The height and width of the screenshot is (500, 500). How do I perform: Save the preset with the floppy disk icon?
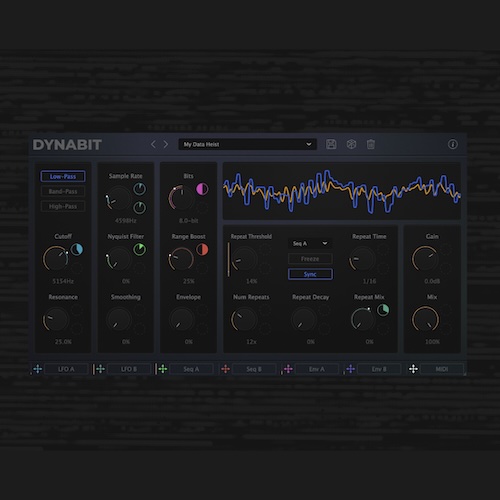click(x=331, y=144)
